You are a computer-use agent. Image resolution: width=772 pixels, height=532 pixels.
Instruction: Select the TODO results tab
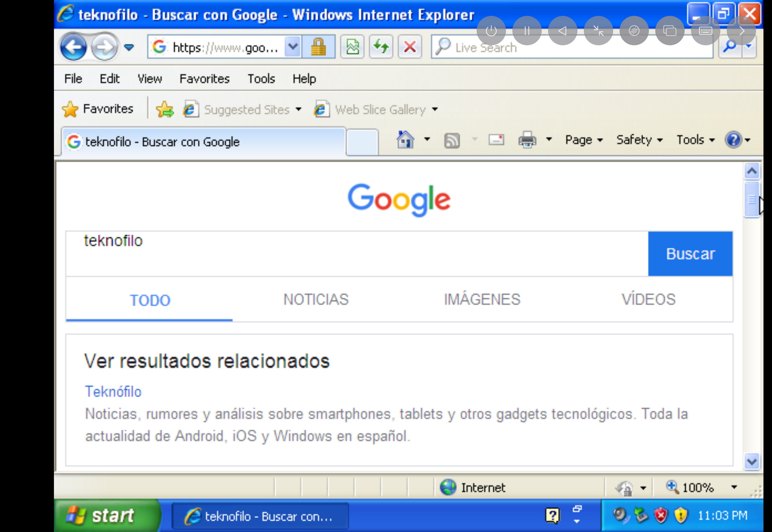pos(150,300)
